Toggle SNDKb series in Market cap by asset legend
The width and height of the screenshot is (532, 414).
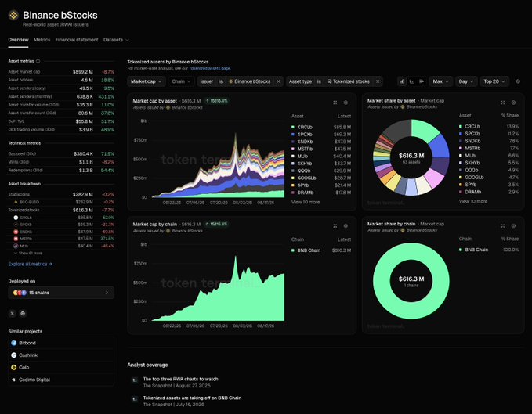[x=321, y=142]
